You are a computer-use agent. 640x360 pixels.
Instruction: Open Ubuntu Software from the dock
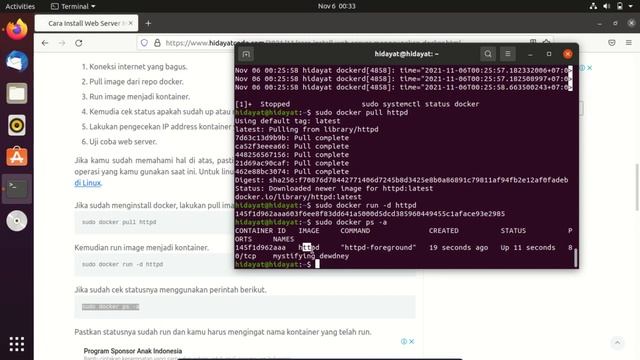17,157
